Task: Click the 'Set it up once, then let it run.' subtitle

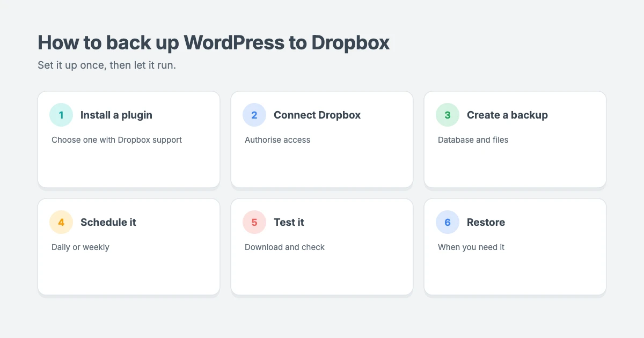Action: pos(107,65)
